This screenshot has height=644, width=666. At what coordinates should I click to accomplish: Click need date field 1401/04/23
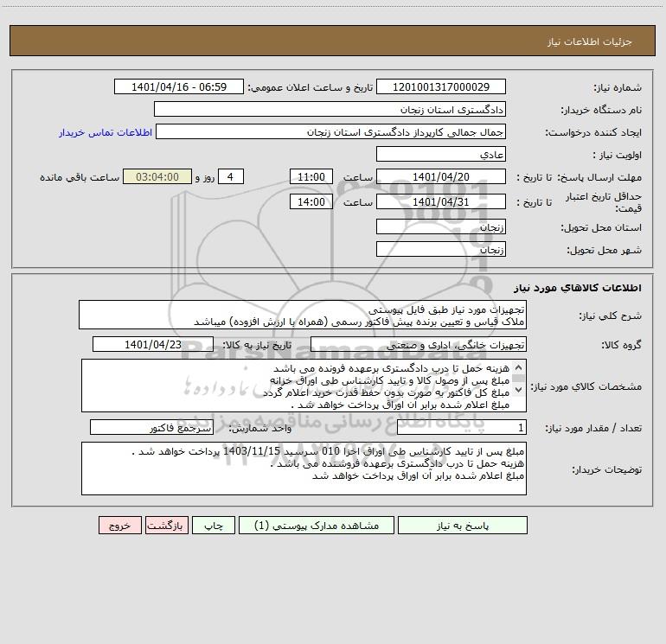point(153,344)
